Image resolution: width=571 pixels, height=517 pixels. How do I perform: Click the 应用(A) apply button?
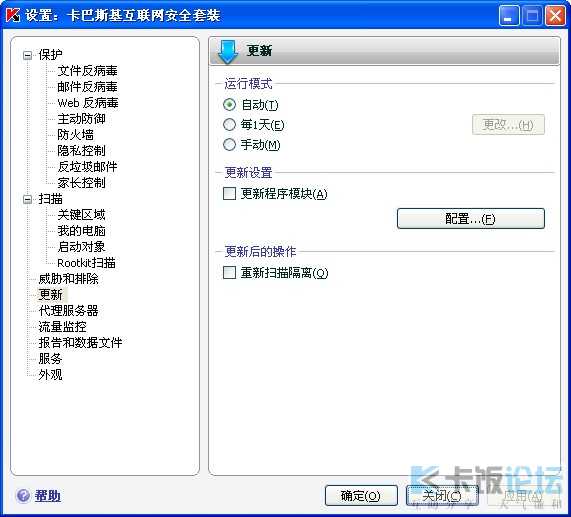click(523, 496)
